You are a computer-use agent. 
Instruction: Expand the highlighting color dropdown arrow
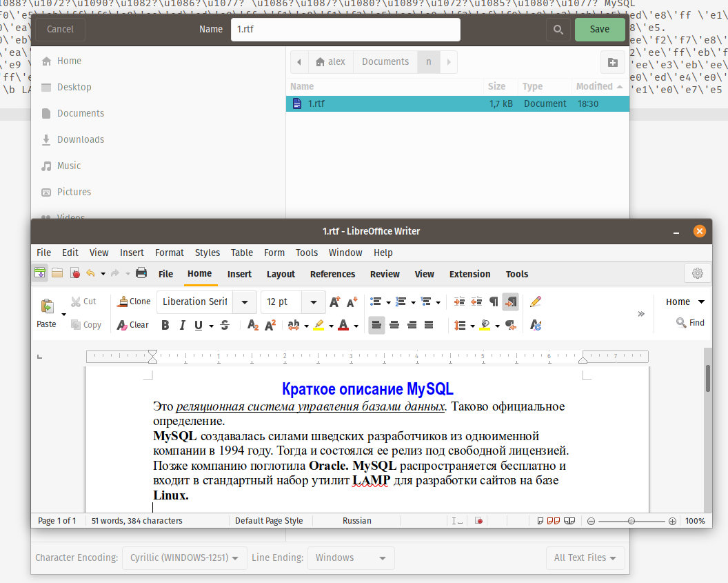tap(331, 326)
